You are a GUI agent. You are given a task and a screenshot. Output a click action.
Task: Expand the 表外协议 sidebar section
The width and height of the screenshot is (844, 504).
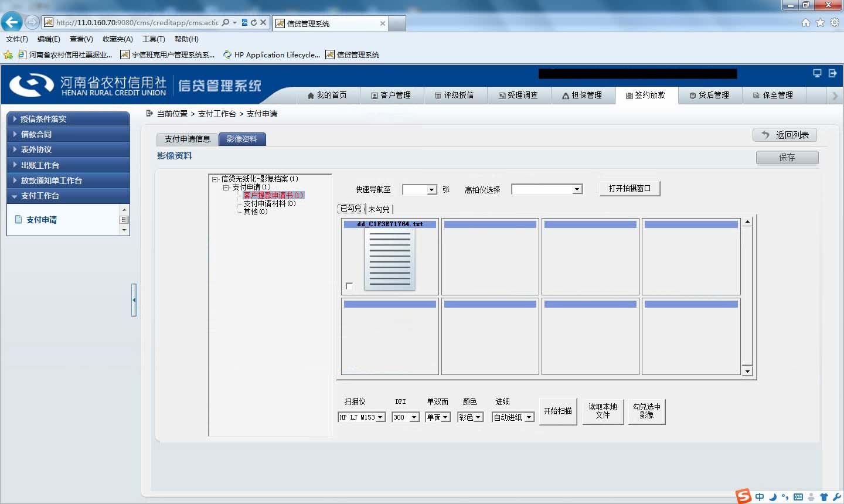(68, 149)
